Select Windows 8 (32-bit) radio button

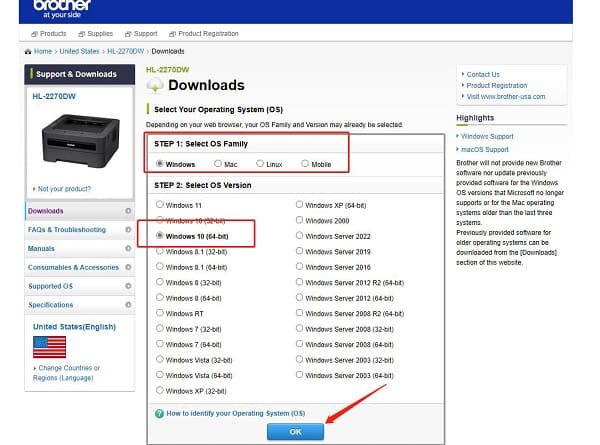[x=160, y=282]
